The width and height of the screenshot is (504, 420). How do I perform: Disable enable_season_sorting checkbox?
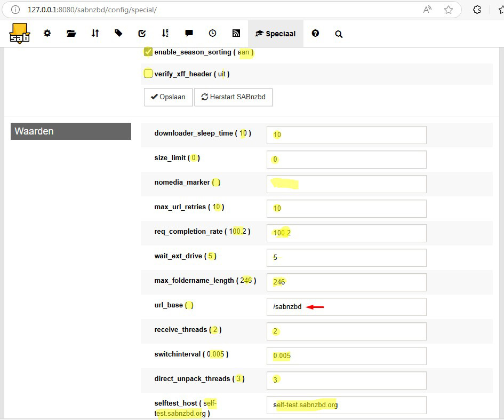[148, 52]
